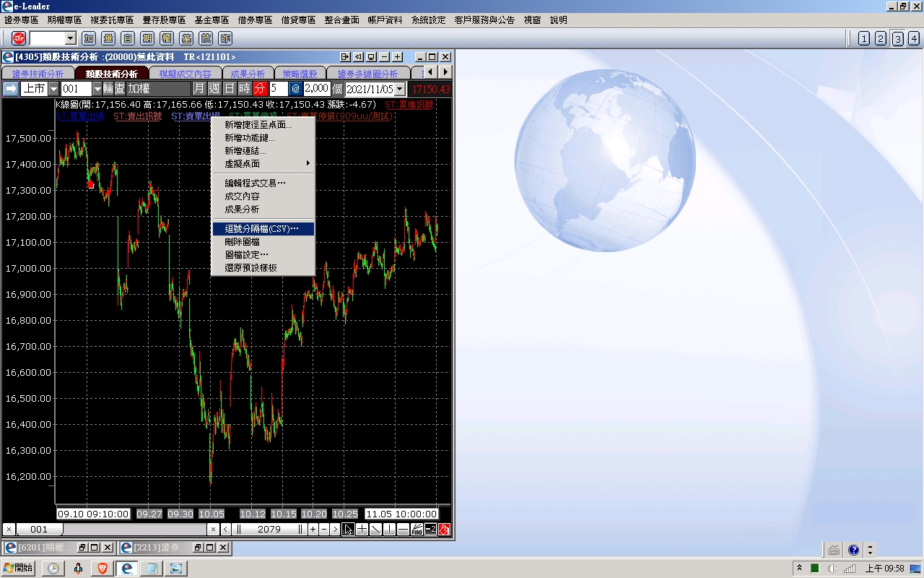Open the 證券專區 menu
Viewport: 924px width, 578px height.
tap(22, 20)
